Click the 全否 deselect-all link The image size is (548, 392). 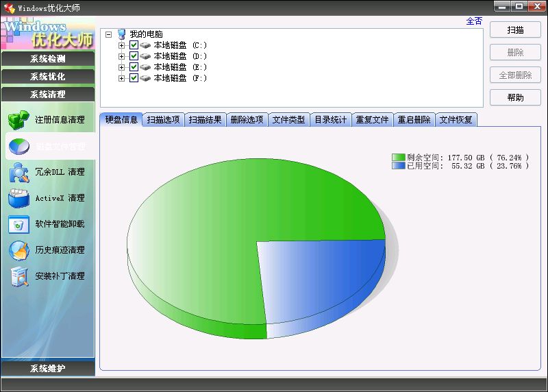coord(474,21)
